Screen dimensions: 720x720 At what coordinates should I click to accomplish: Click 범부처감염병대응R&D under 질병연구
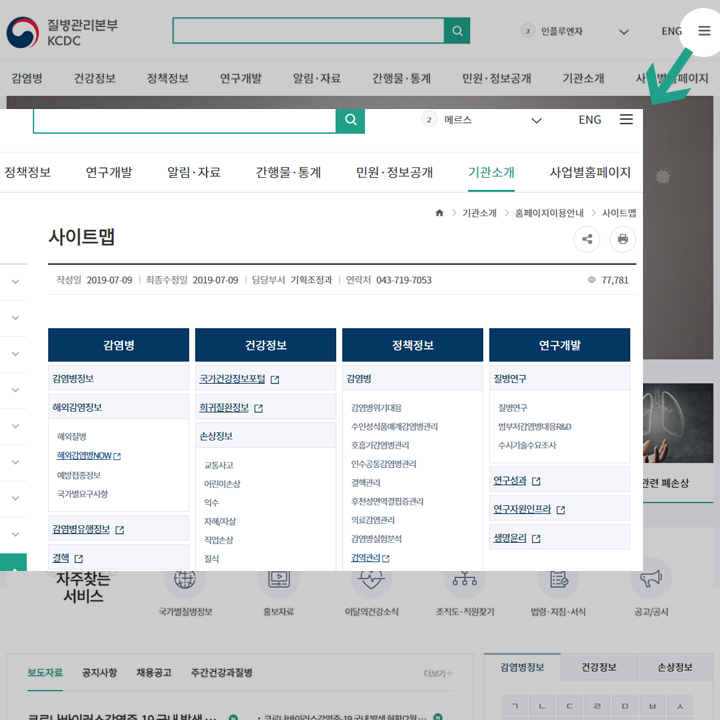pos(534,427)
